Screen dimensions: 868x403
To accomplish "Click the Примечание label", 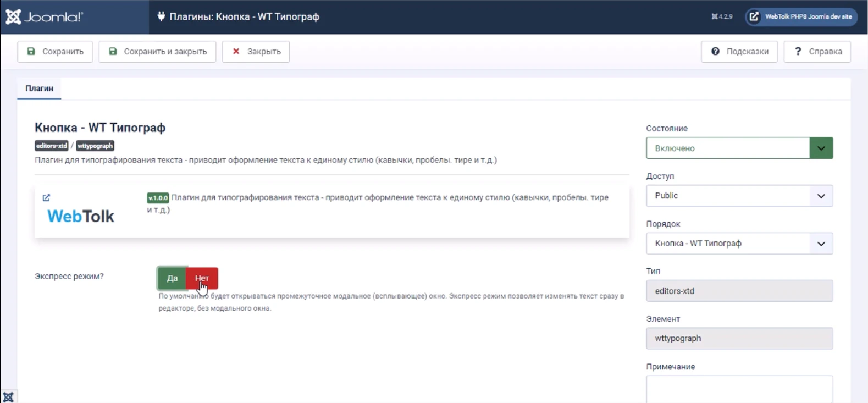I will pos(671,367).
